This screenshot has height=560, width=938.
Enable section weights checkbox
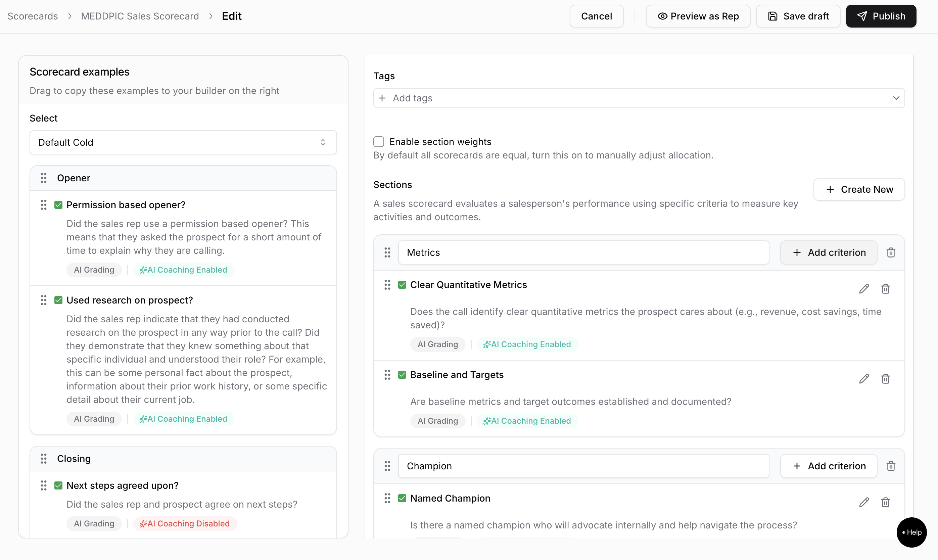(379, 142)
